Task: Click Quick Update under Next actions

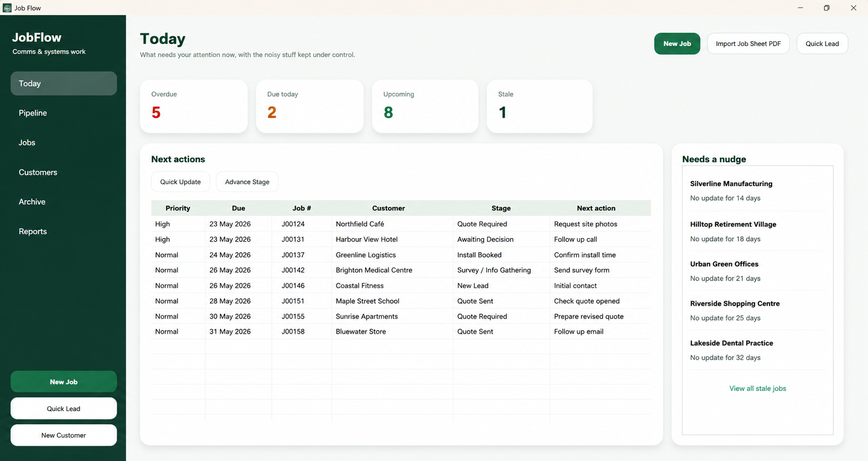Action: (x=180, y=182)
